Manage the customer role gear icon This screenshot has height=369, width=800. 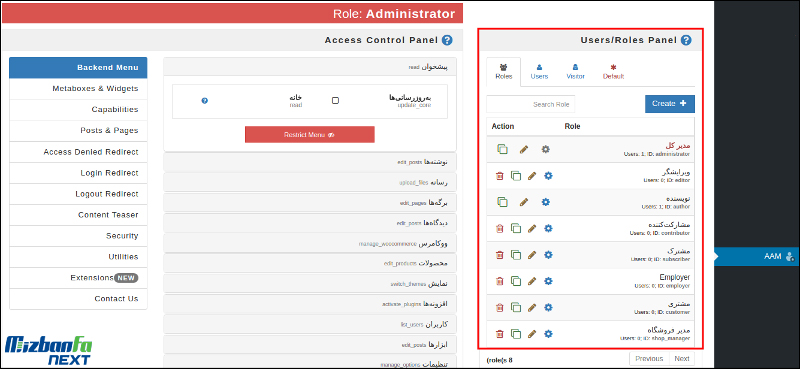548,308
